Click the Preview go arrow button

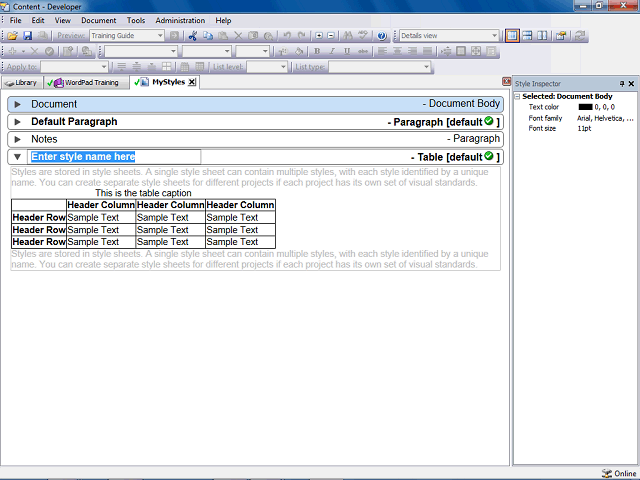(x=174, y=36)
